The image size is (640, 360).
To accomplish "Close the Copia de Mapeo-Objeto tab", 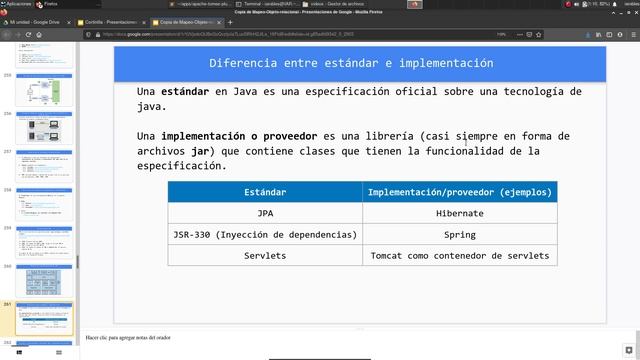I will pos(219,22).
